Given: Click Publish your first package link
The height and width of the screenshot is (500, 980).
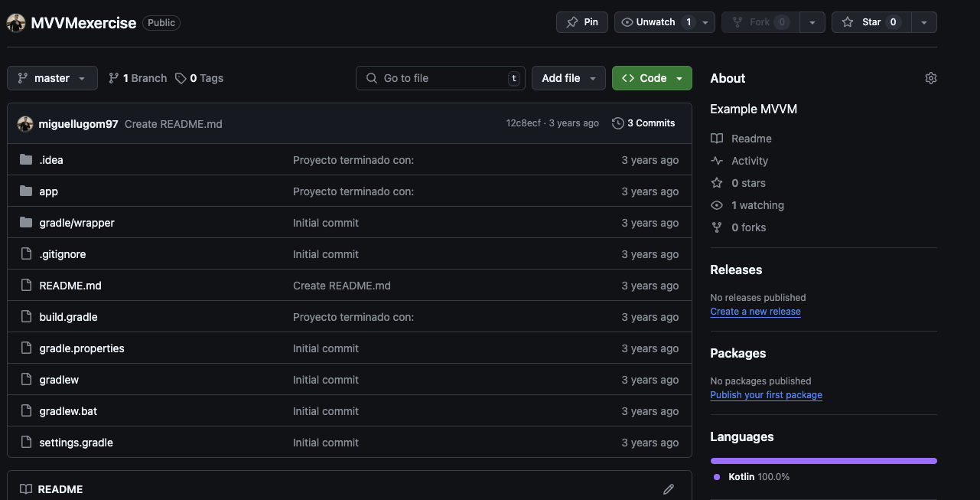Looking at the screenshot, I should coord(766,395).
